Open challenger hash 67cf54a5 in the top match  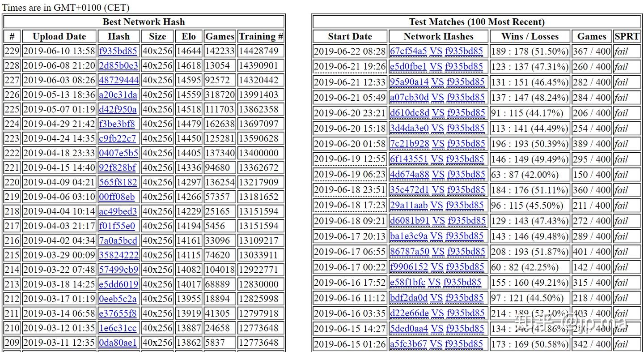coord(409,51)
